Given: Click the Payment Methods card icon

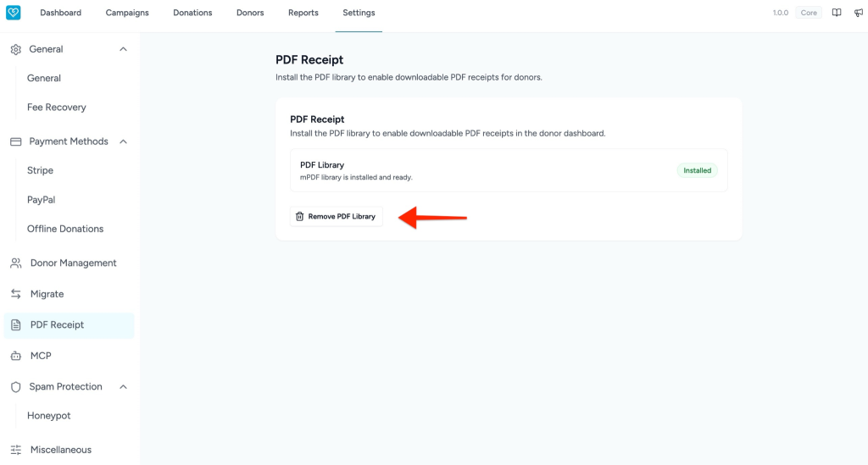Looking at the screenshot, I should (x=15, y=141).
